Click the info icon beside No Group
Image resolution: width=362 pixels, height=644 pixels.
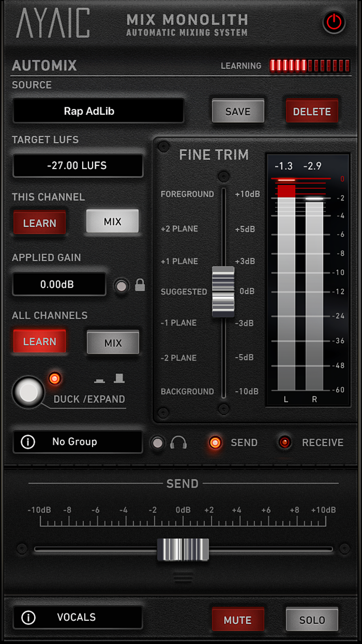coord(28,442)
